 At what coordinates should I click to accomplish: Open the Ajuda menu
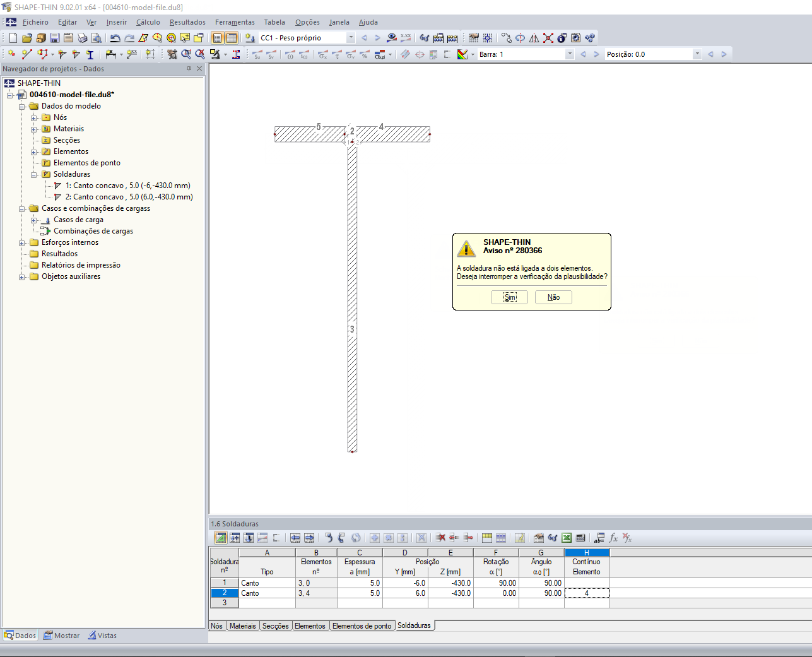(x=368, y=22)
